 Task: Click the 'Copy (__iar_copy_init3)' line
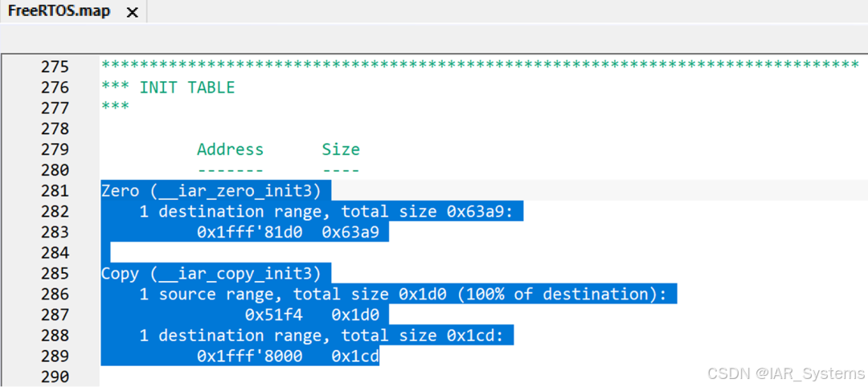(211, 274)
